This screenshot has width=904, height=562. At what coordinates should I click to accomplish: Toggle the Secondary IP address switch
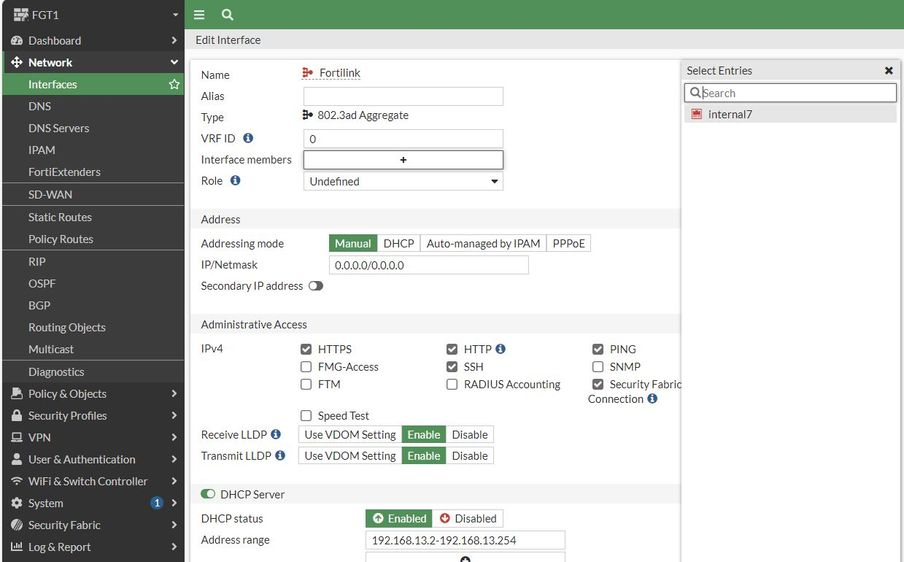point(316,286)
